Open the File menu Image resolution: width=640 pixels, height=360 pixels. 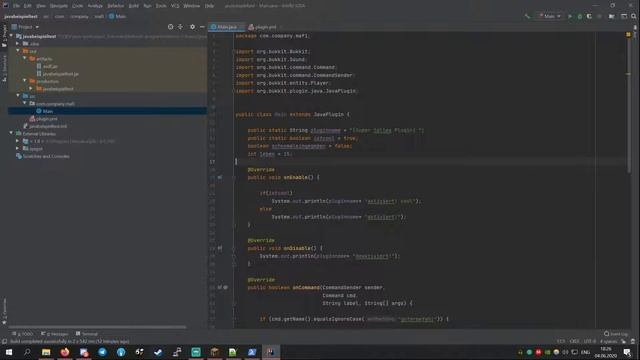point(16,6)
